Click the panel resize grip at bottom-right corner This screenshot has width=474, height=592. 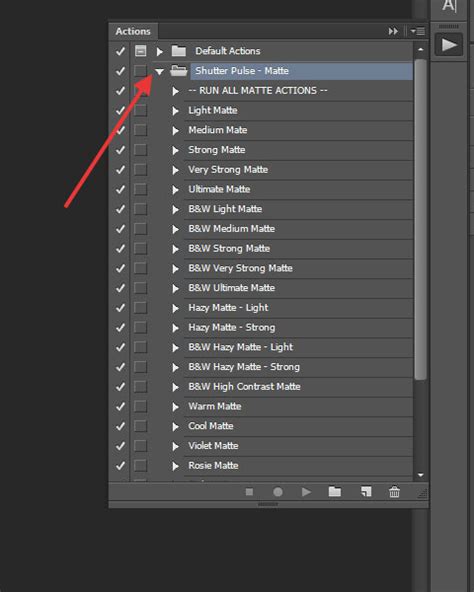pos(423,493)
